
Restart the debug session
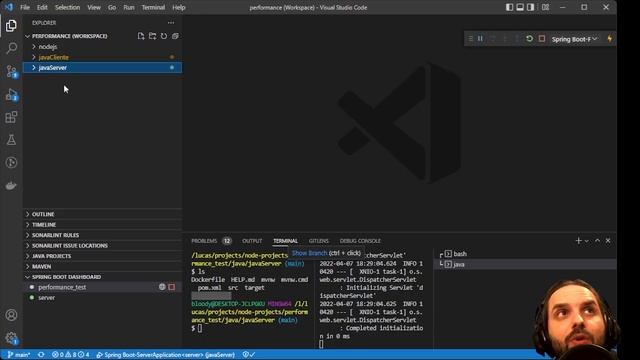click(529, 39)
